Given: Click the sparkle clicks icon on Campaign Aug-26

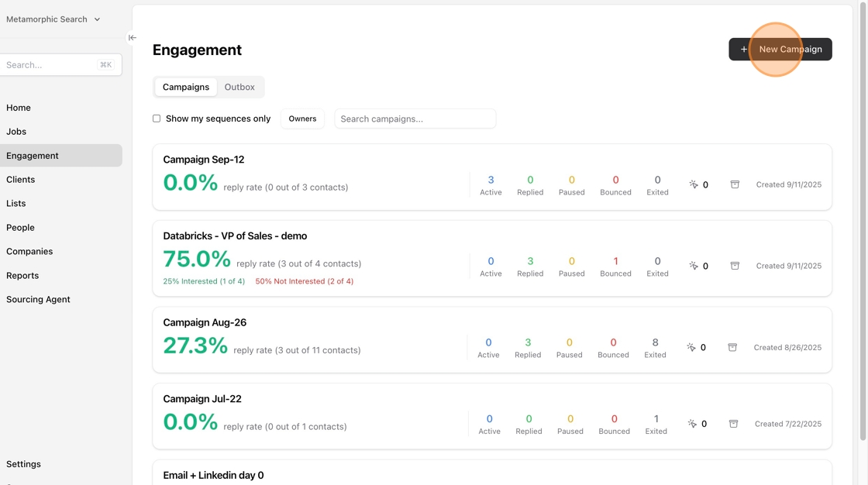Looking at the screenshot, I should click(x=691, y=347).
